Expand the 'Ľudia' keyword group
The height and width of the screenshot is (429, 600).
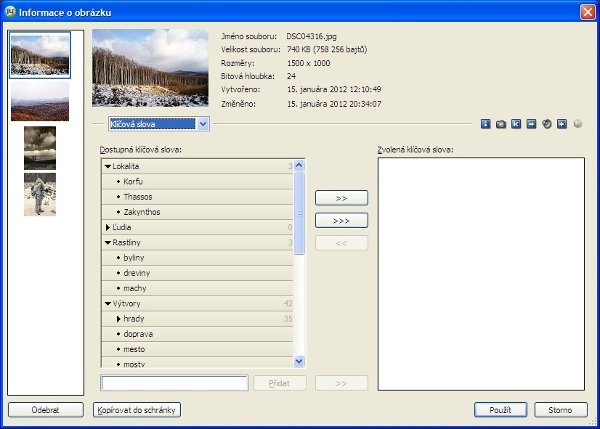108,228
